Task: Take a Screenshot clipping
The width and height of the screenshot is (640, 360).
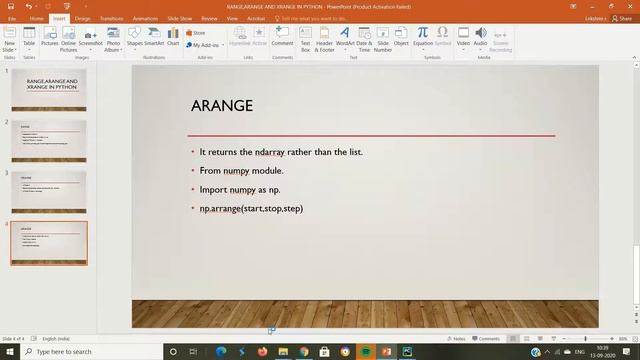Action: pos(91,39)
